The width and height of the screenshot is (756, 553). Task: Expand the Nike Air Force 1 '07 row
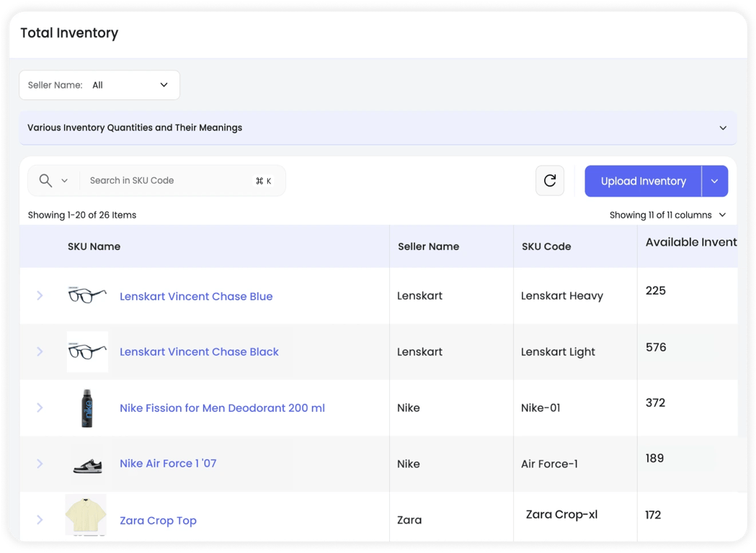click(40, 464)
